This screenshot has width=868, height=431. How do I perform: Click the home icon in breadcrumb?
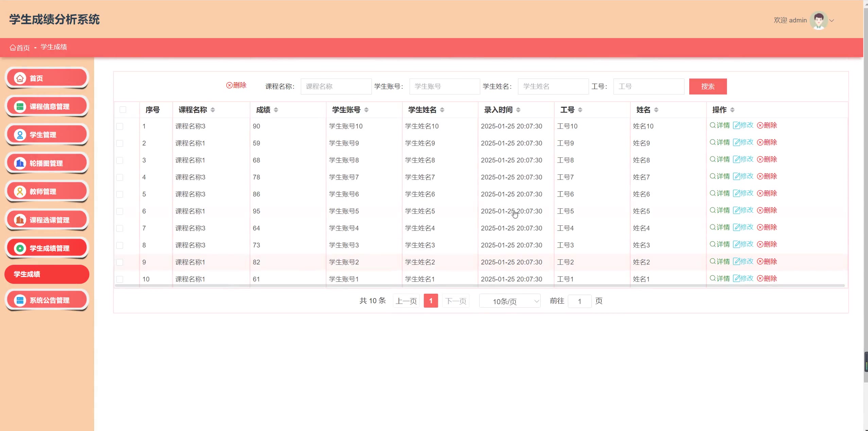13,48
